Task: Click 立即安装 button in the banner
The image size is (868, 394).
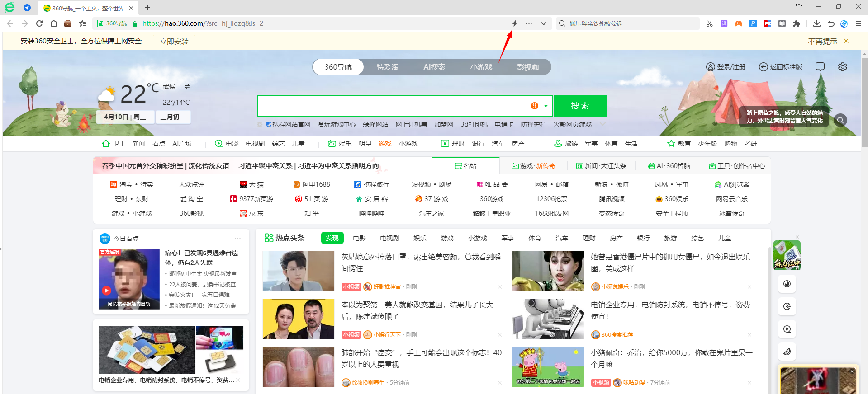Action: (174, 41)
